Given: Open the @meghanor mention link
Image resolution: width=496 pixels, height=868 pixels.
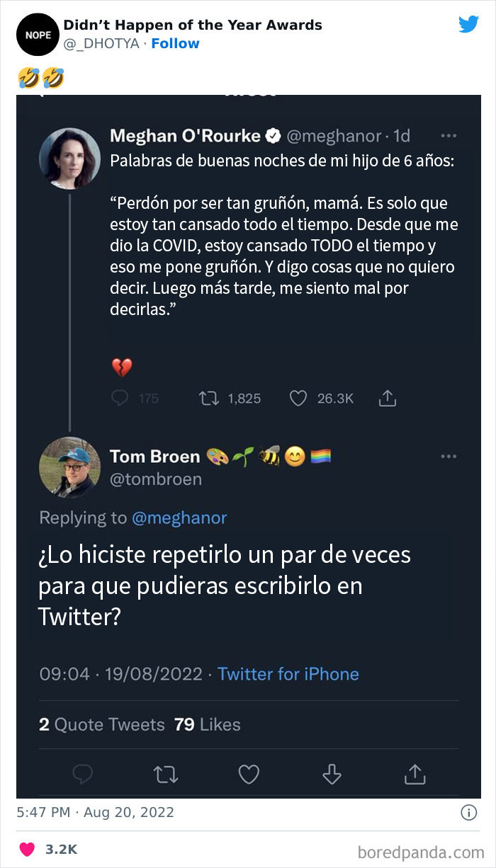Looking at the screenshot, I should [179, 518].
